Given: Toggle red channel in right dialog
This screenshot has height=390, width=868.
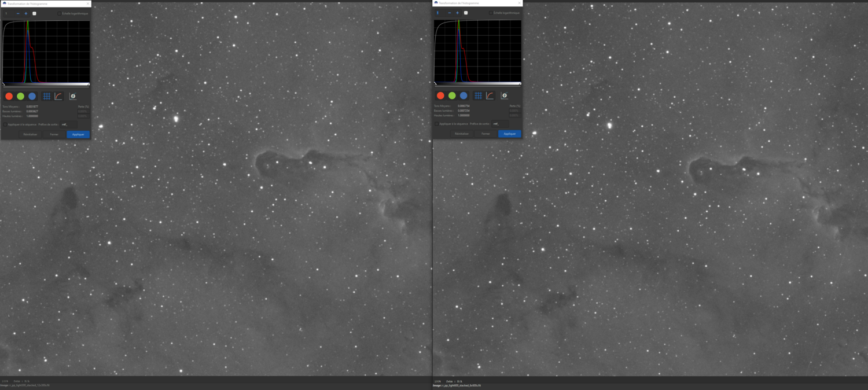Looking at the screenshot, I should [x=440, y=95].
